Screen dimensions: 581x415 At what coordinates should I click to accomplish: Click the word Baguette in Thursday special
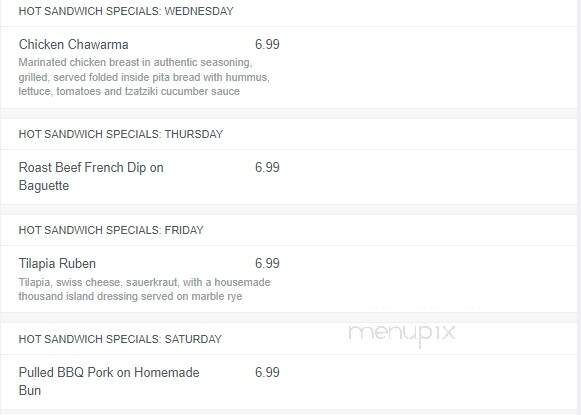click(x=44, y=186)
